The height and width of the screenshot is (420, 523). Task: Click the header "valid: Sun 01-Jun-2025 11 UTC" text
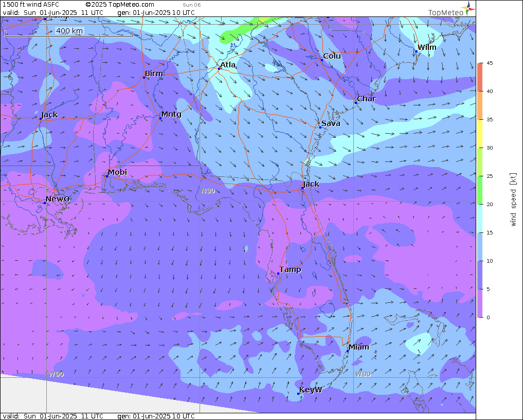tap(53, 13)
